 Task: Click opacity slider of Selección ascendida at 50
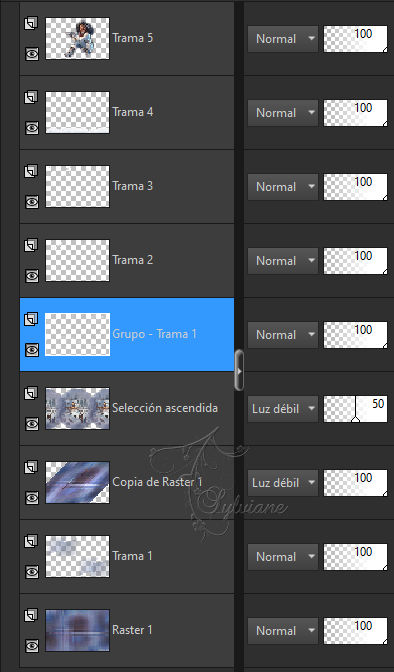[355, 409]
